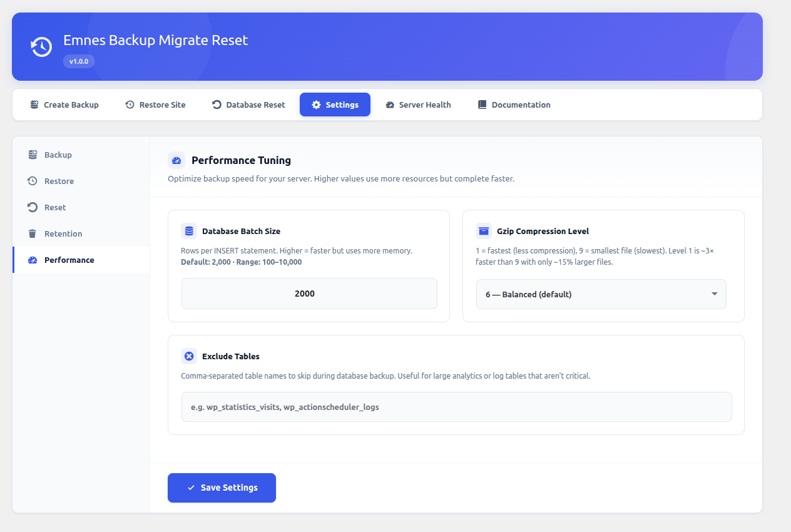
Task: Switch to the Restore Site tab
Action: click(x=155, y=105)
